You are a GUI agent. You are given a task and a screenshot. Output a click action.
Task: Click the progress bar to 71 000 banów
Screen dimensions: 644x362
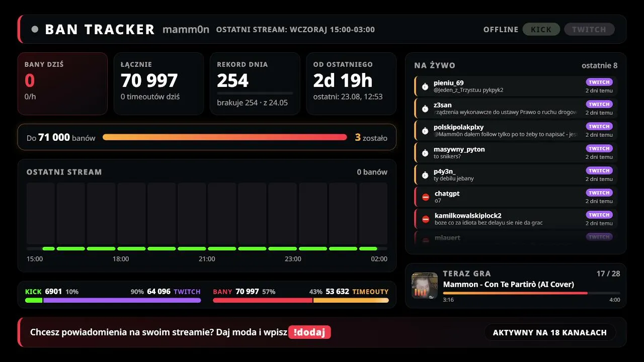point(225,137)
